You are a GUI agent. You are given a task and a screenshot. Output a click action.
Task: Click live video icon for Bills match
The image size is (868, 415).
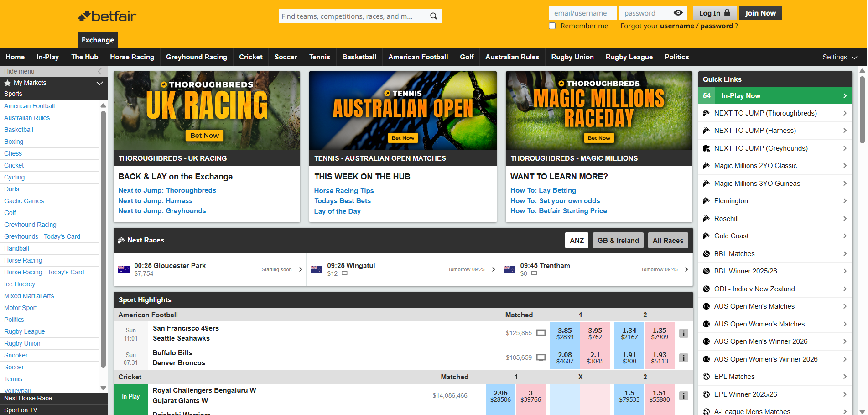pos(541,358)
